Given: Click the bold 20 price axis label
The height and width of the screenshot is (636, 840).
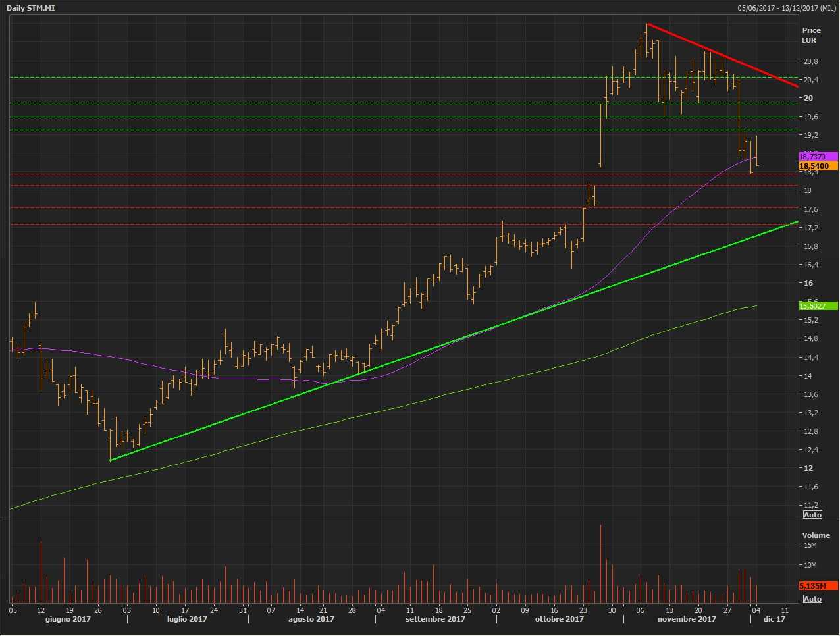Looking at the screenshot, I should pyautogui.click(x=808, y=98).
